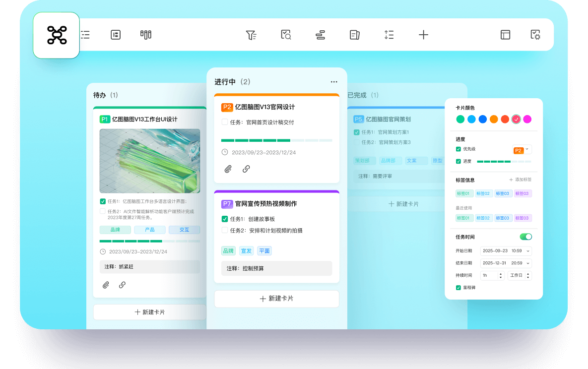
Task: Switch to card view icon in toolbar
Action: (116, 35)
